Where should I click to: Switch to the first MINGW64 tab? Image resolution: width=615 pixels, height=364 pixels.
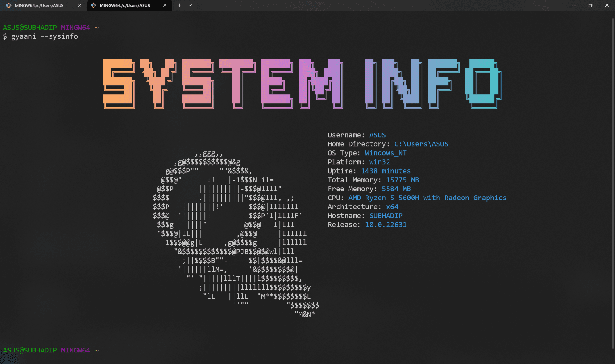pos(40,5)
